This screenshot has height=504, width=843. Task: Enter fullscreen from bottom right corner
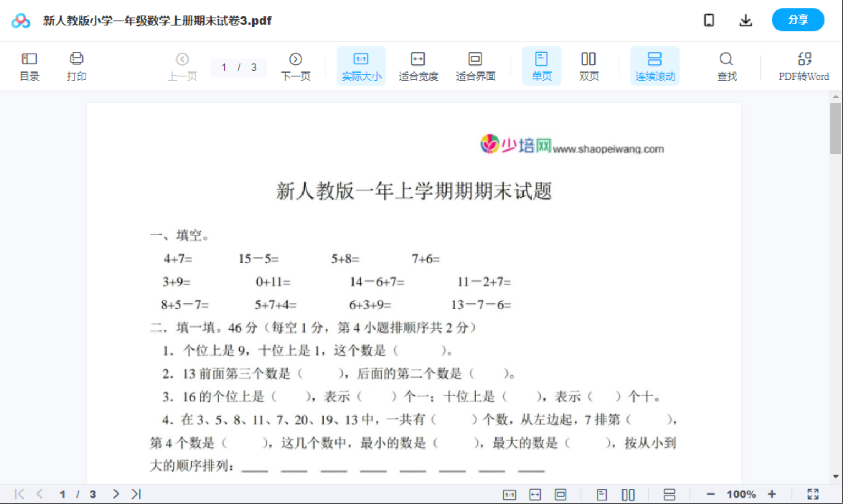(814, 494)
